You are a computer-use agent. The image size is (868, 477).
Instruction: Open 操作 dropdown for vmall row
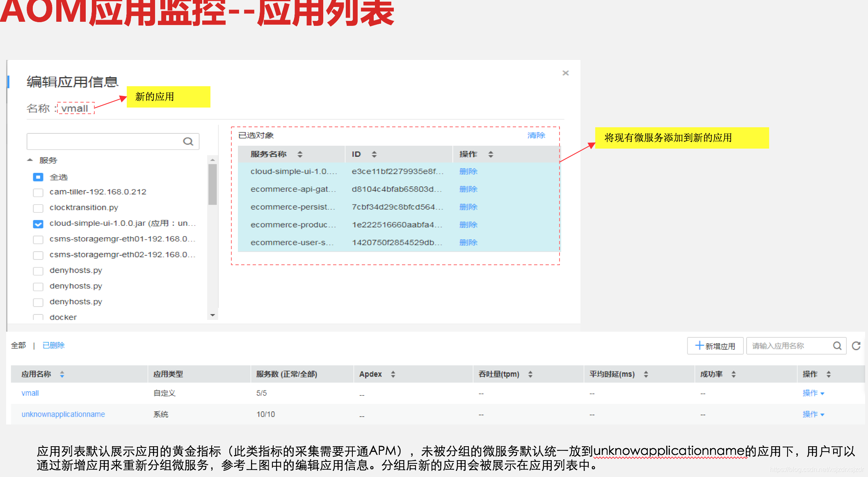[x=813, y=393]
